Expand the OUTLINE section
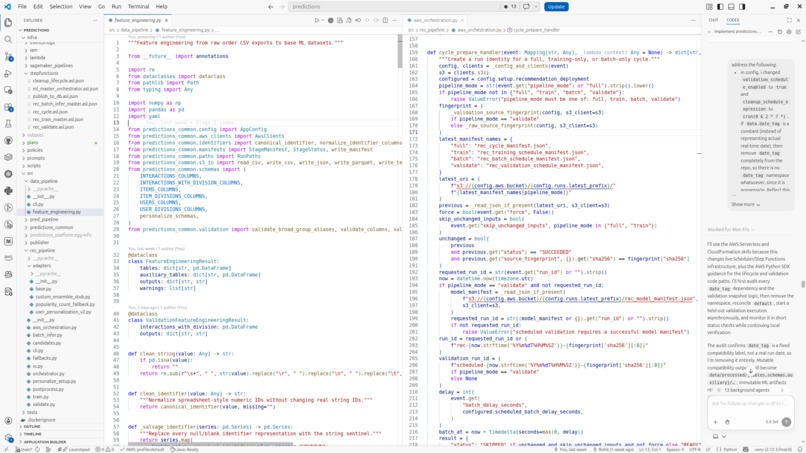The height and width of the screenshot is (453, 806). coord(32,427)
